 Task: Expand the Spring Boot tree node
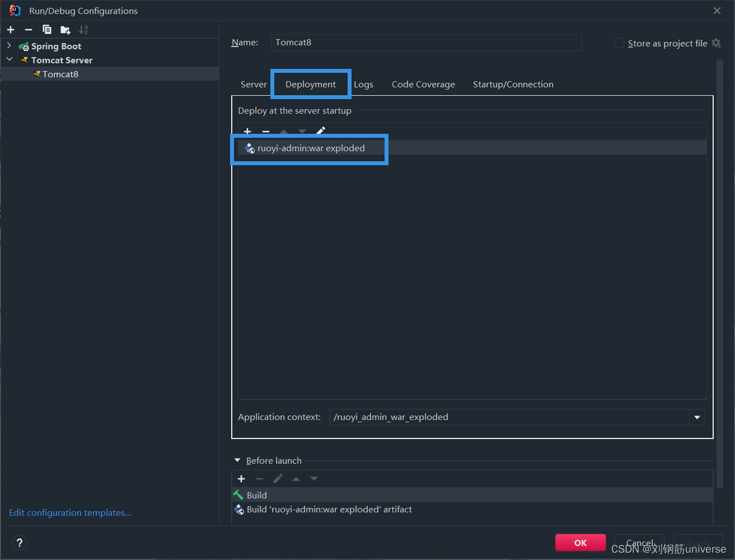(x=9, y=45)
